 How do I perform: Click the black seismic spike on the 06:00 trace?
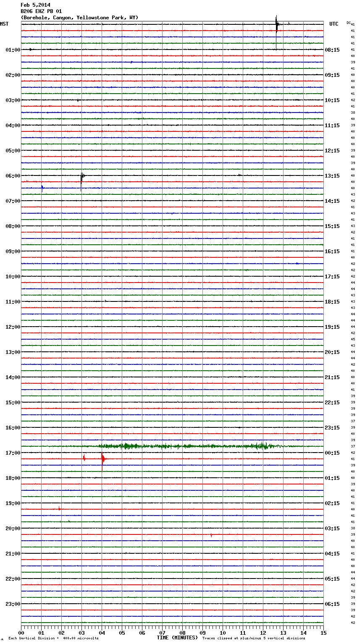pos(81,176)
